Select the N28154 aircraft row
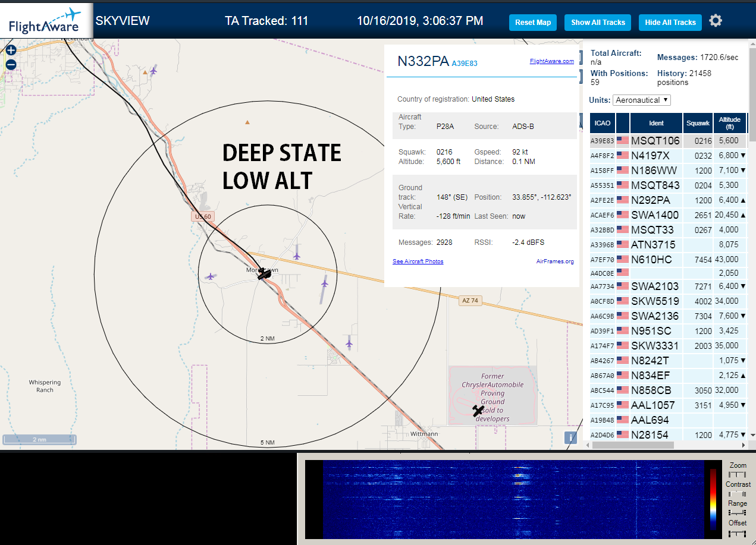 tap(668, 435)
